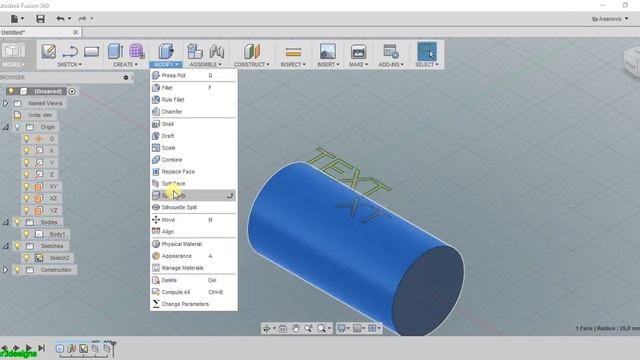Viewport: 640px width, 360px height.
Task: Click the Save icon
Action: coord(40,18)
